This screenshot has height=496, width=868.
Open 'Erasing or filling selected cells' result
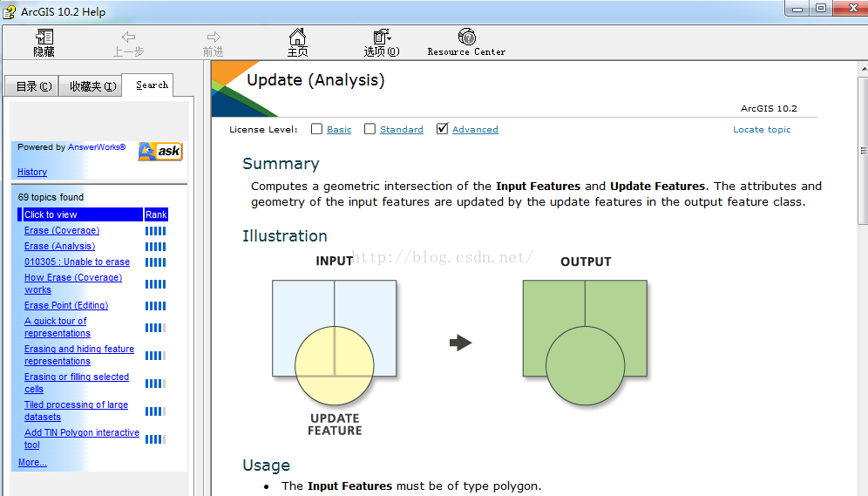click(77, 383)
